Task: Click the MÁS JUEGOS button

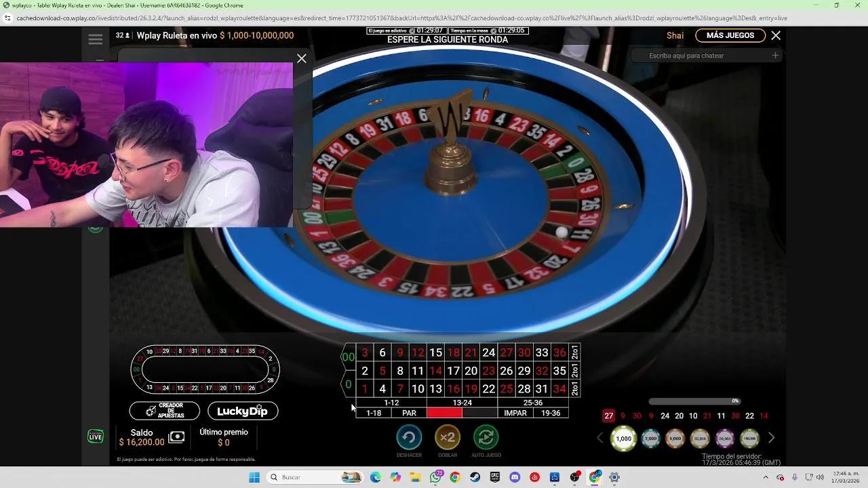Action: (x=730, y=35)
